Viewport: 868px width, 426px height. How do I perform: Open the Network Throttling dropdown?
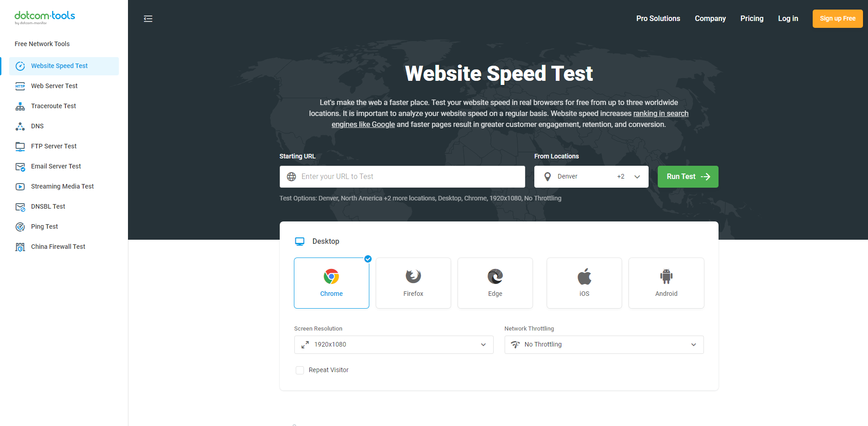pos(604,345)
